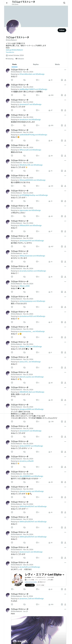The width and height of the screenshot is (72, 644).
Task: Share the post replying to @Personadk
Action: [65, 156]
